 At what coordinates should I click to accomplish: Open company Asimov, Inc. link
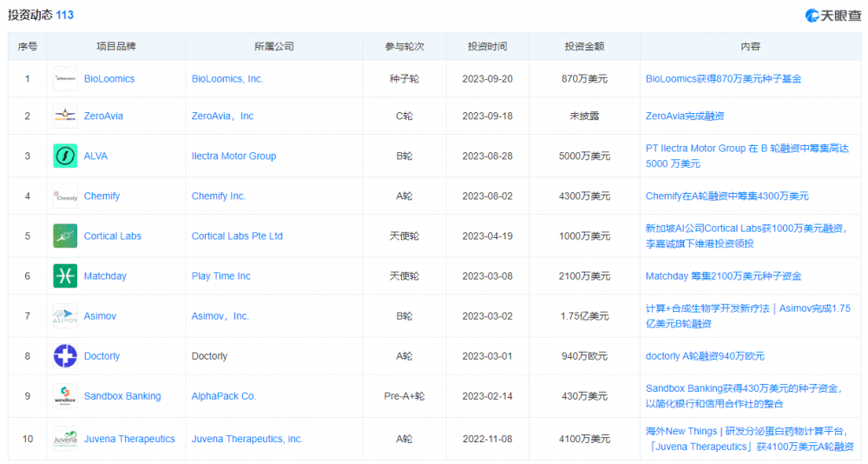tap(220, 315)
